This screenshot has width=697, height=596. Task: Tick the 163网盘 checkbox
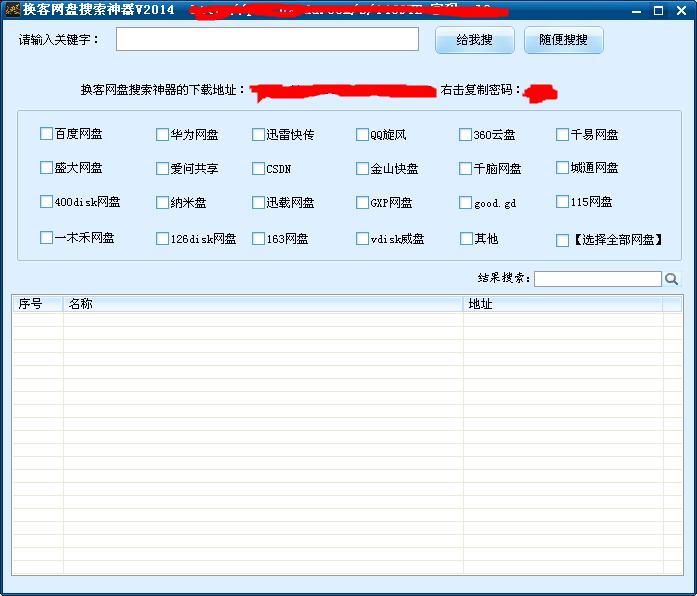[258, 239]
